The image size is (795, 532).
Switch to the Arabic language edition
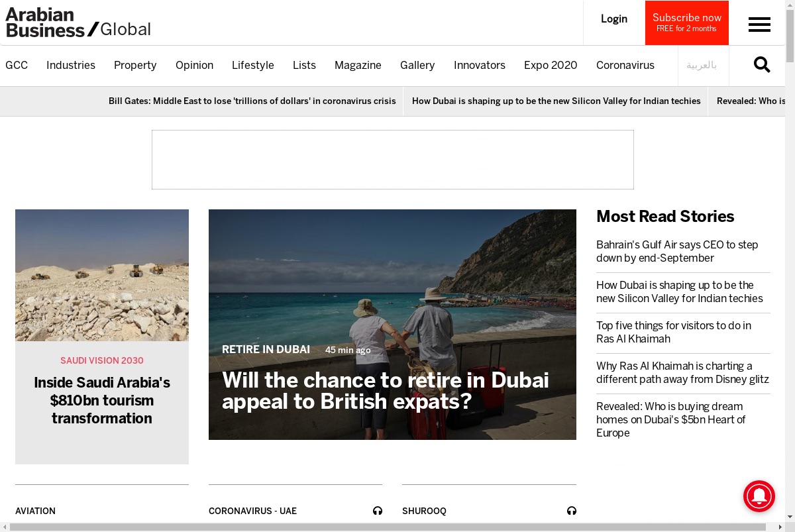(702, 65)
